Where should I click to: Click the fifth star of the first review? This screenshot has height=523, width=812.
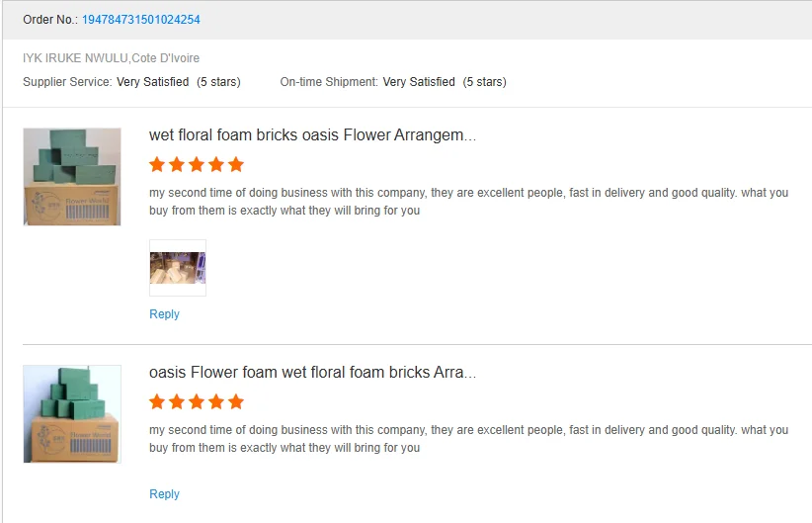(x=235, y=164)
